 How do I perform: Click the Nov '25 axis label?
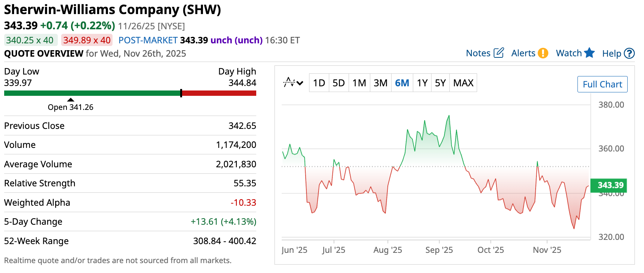[547, 250]
